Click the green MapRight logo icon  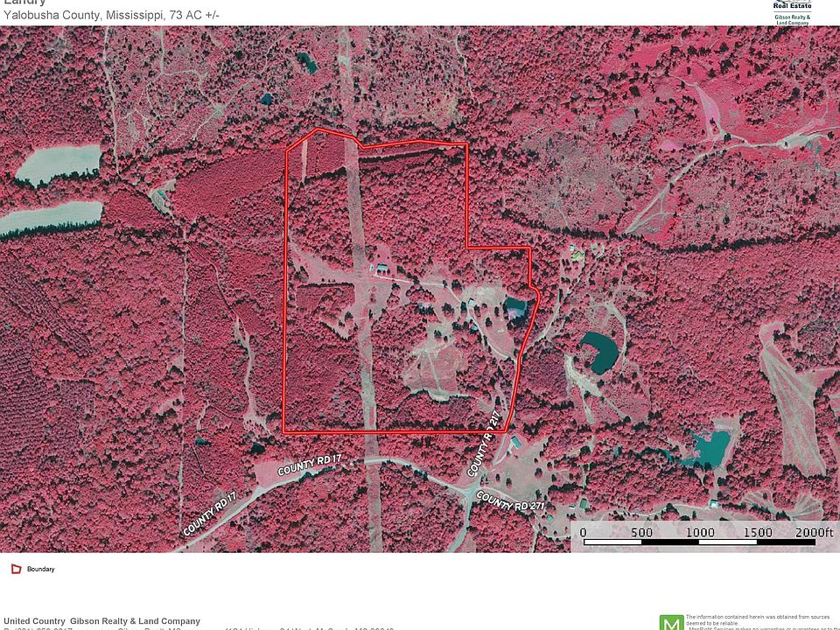pyautogui.click(x=671, y=622)
